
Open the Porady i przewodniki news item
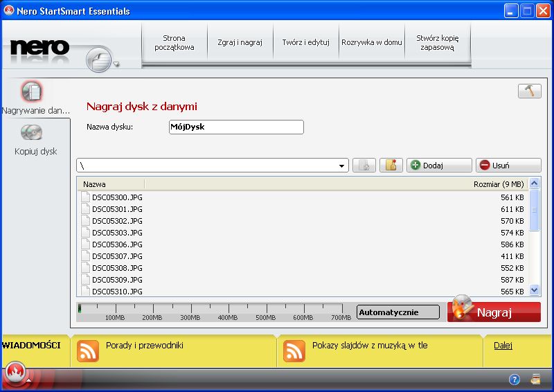[145, 345]
